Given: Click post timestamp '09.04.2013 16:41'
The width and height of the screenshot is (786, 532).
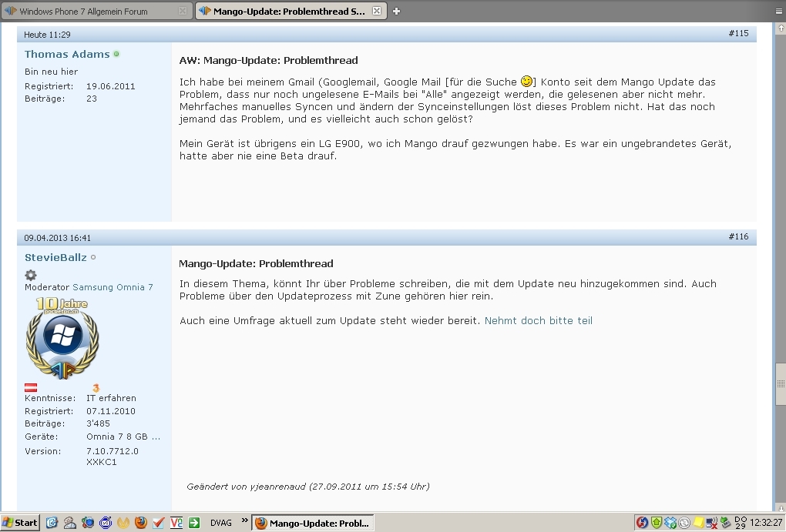Looking at the screenshot, I should pyautogui.click(x=57, y=238).
